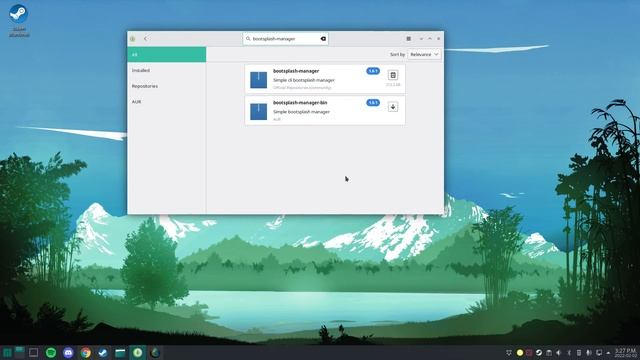Image resolution: width=640 pixels, height=360 pixels.
Task: Click the version badge of bootsplash-manager
Action: (373, 71)
